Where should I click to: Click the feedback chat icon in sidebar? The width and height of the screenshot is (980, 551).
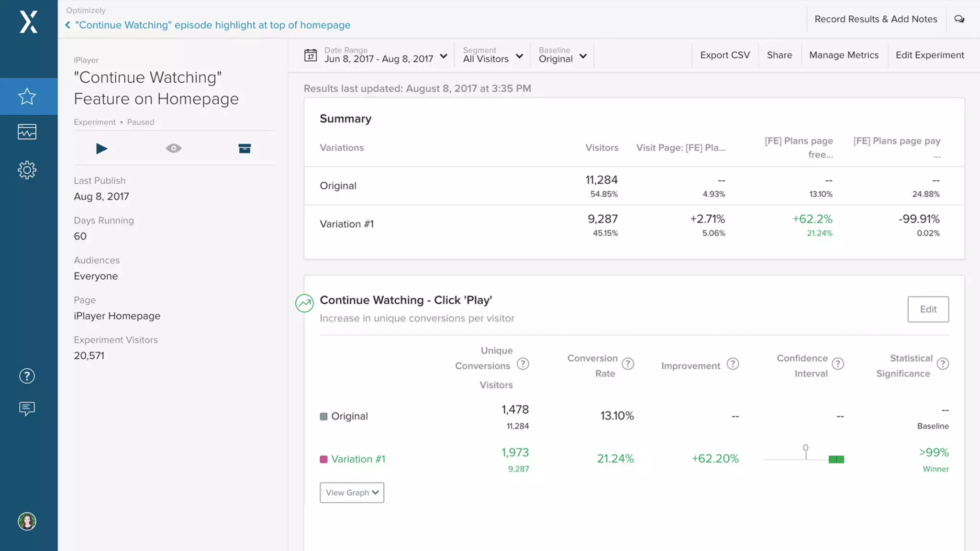27,408
